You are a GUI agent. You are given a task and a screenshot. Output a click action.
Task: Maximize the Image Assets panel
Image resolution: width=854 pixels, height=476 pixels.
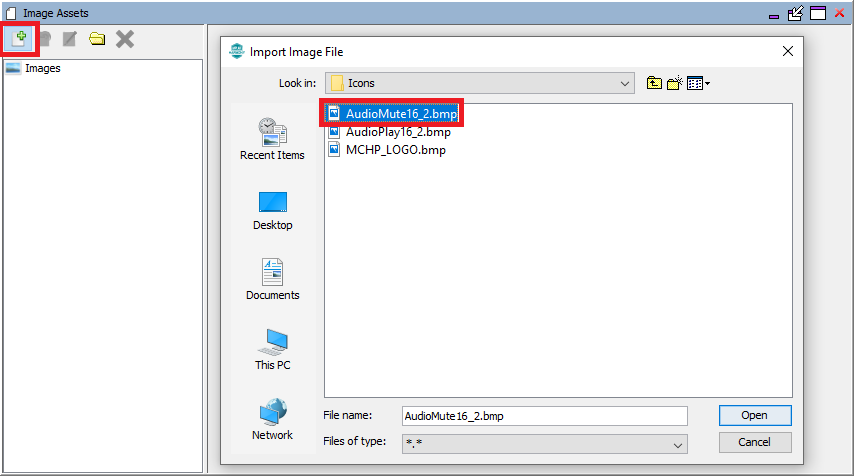pyautogui.click(x=818, y=13)
